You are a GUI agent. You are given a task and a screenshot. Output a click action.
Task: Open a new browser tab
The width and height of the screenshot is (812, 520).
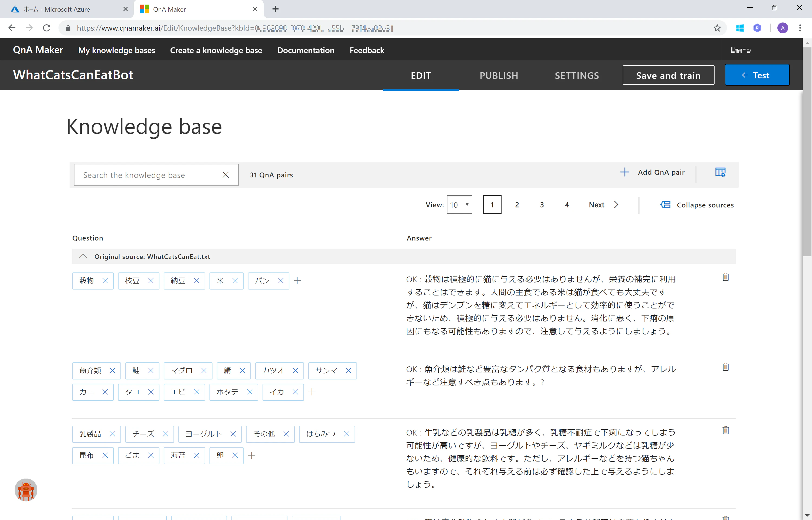[x=275, y=9]
